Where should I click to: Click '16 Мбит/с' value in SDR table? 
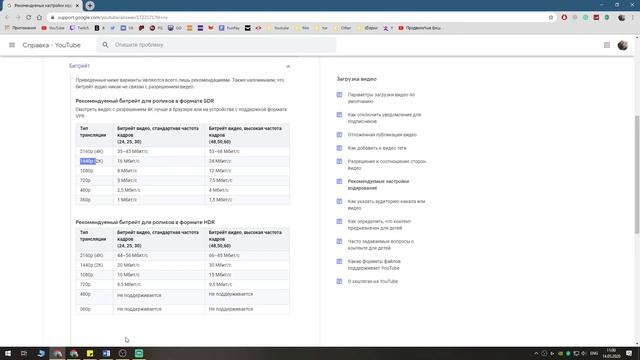tap(128, 161)
